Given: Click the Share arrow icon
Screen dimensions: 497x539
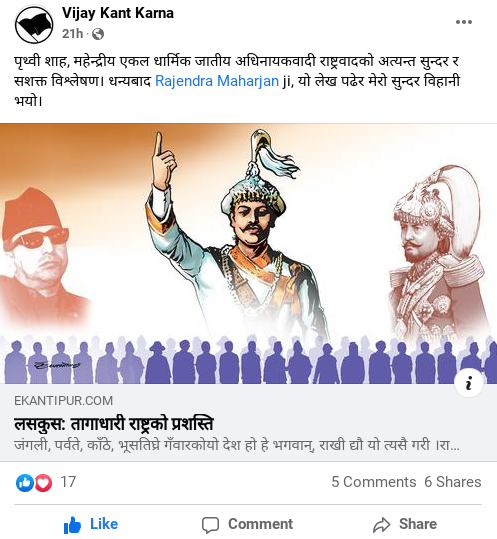Looking at the screenshot, I should pos(382,525).
